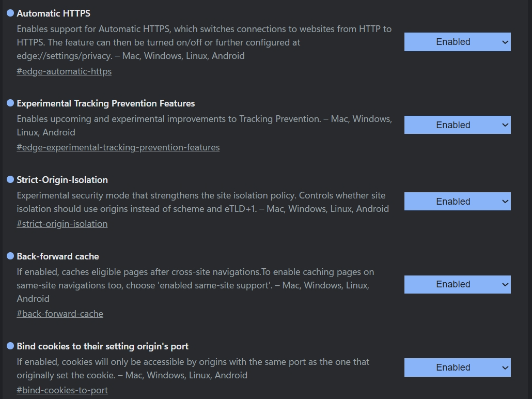
Task: Click the blue dot beside Strict-Origin-Isolation
Action: point(10,179)
